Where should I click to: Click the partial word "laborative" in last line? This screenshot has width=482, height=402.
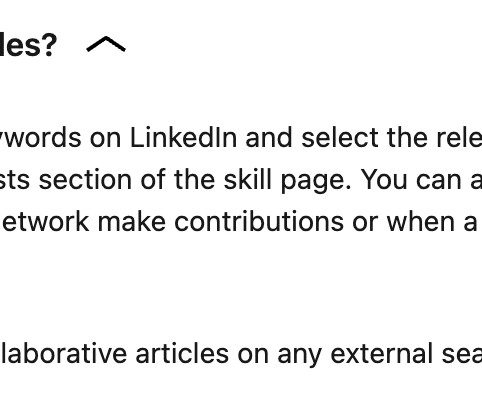click(x=64, y=354)
